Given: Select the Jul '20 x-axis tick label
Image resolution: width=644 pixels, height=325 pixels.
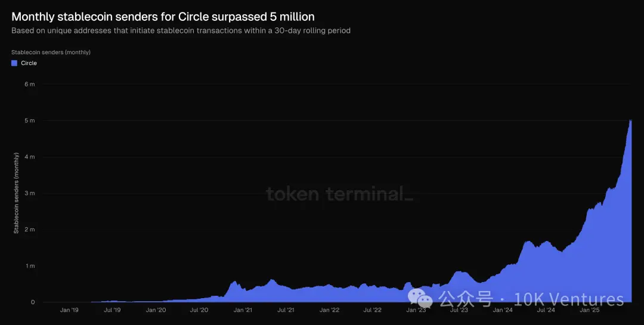Looking at the screenshot, I should tap(199, 310).
